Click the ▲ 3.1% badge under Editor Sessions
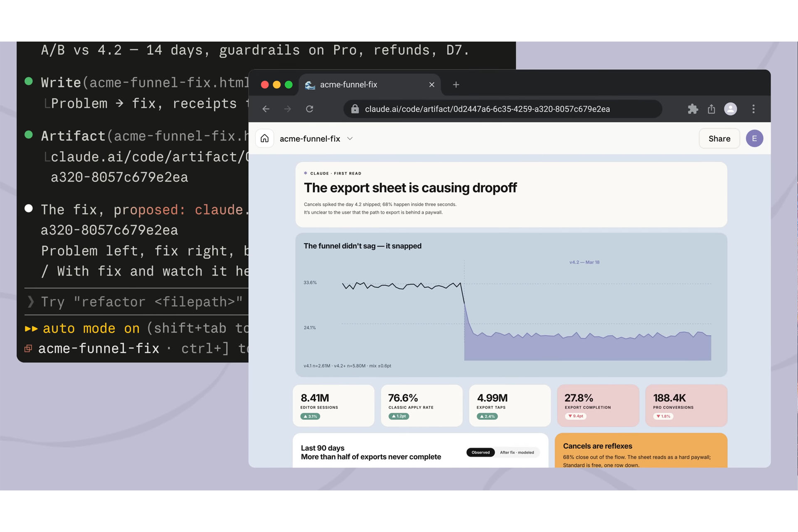 point(310,416)
